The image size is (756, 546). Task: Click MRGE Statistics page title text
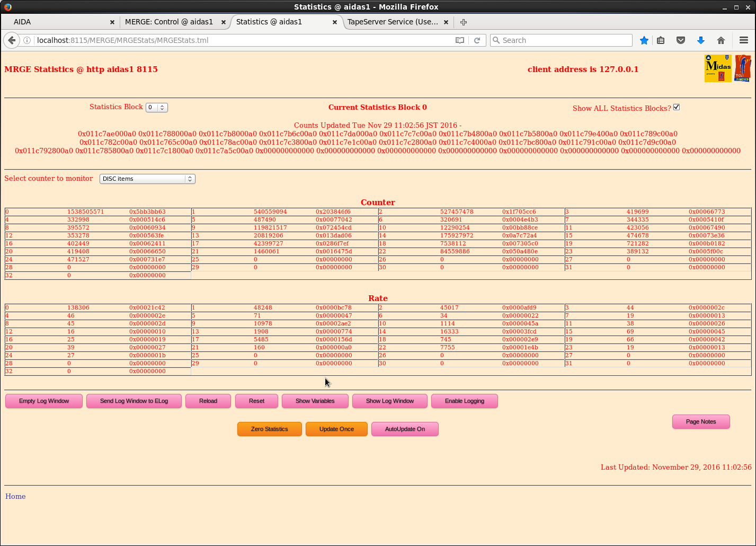point(81,69)
